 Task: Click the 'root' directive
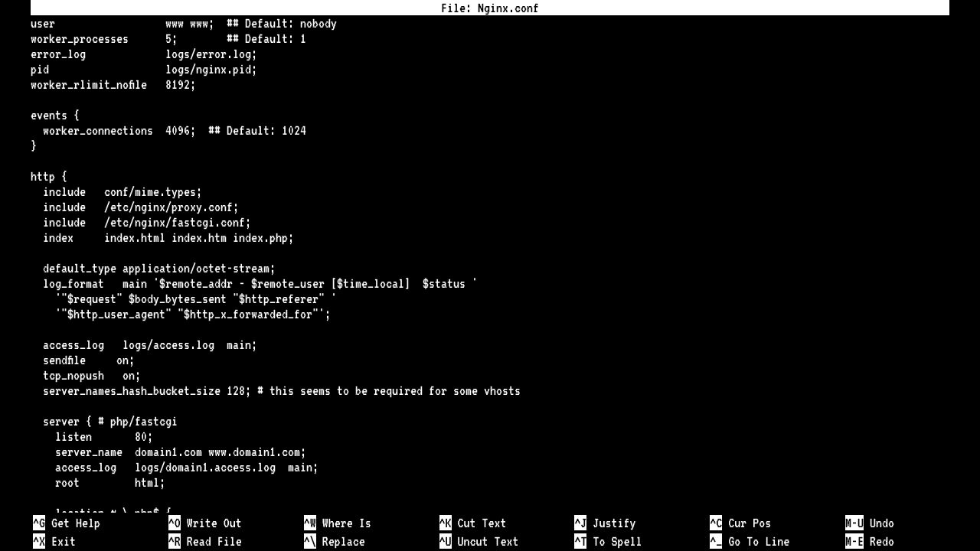pos(67,483)
